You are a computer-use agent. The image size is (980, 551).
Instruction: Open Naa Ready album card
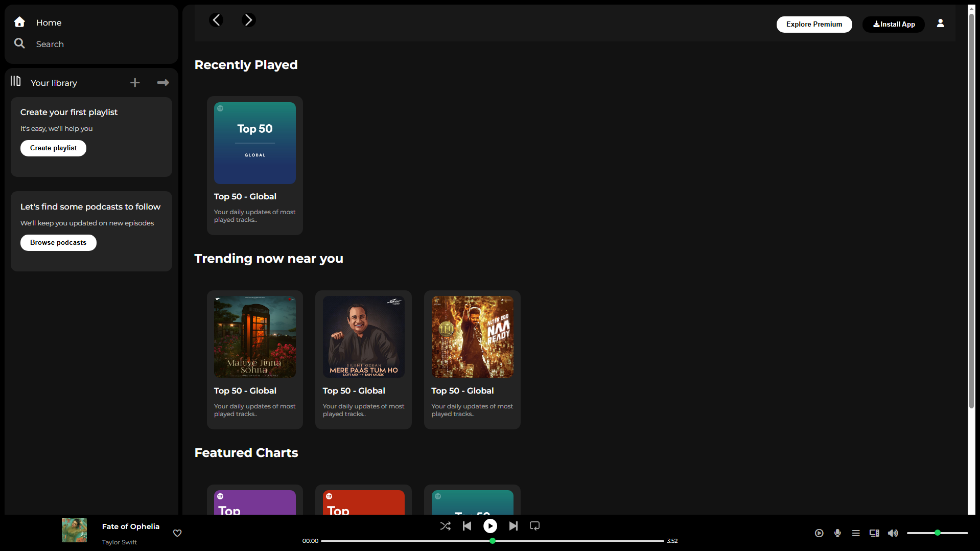point(472,360)
